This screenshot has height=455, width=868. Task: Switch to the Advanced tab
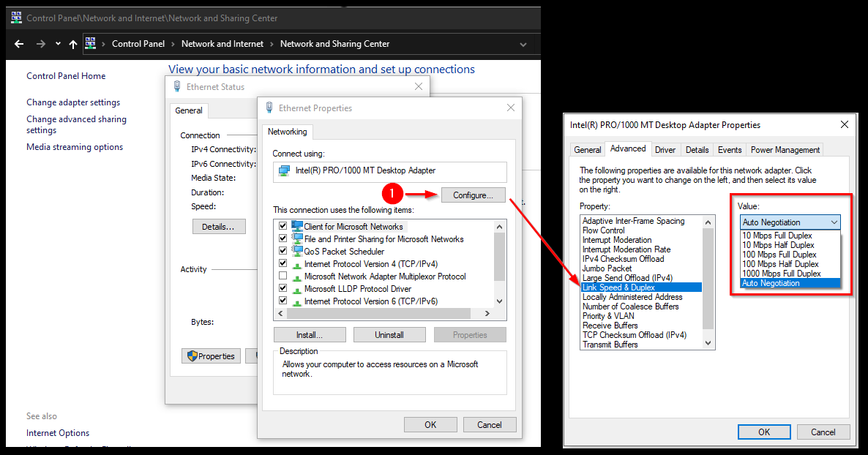[x=628, y=149]
